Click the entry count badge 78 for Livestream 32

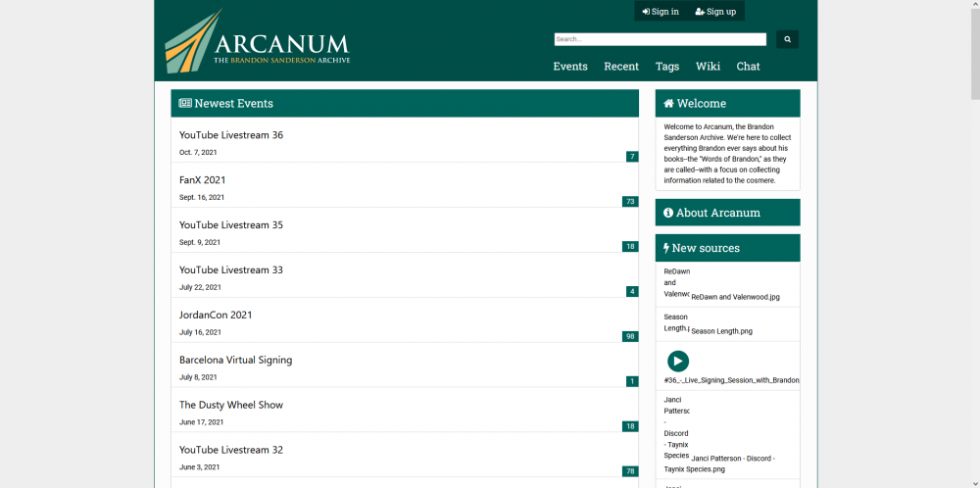click(630, 471)
